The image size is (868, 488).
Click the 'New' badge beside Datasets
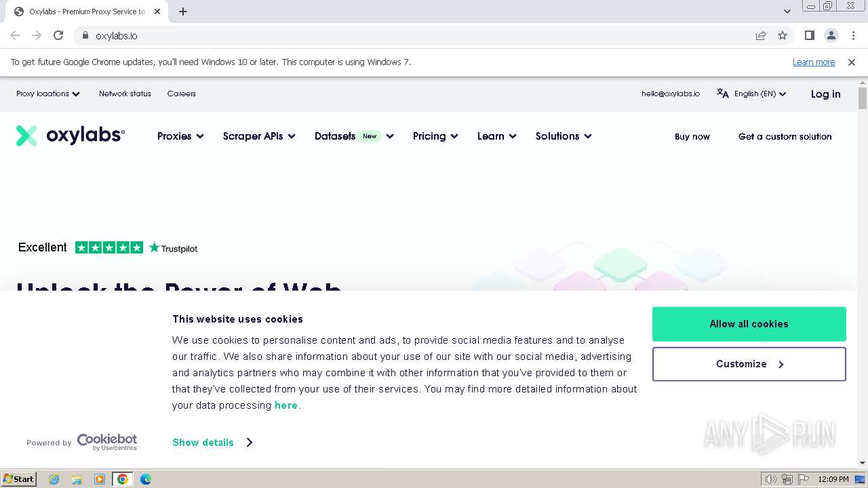tap(370, 136)
